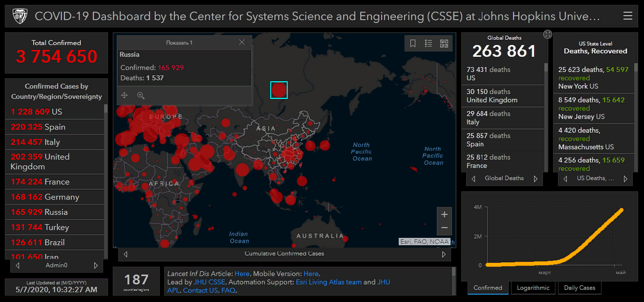Select Germany in confirmed cases list
The image size is (644, 302).
pyautogui.click(x=55, y=197)
